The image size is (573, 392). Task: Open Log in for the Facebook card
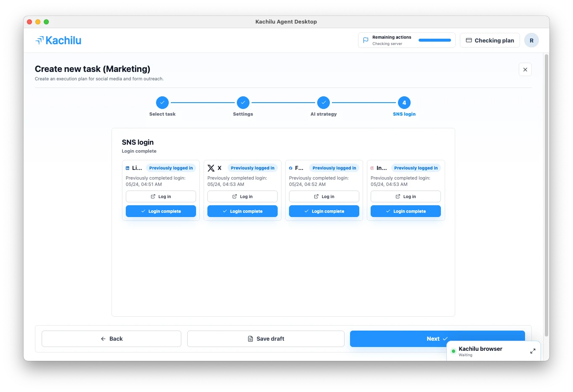324,196
